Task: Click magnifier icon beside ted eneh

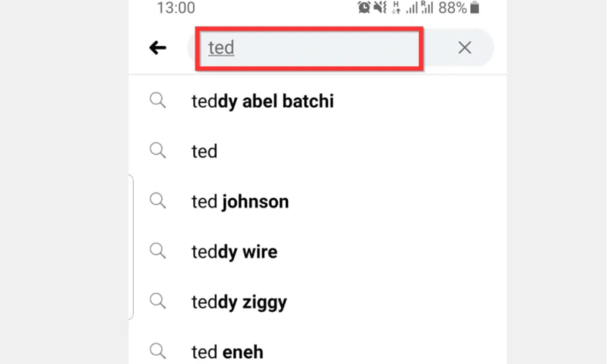Action: point(158,351)
